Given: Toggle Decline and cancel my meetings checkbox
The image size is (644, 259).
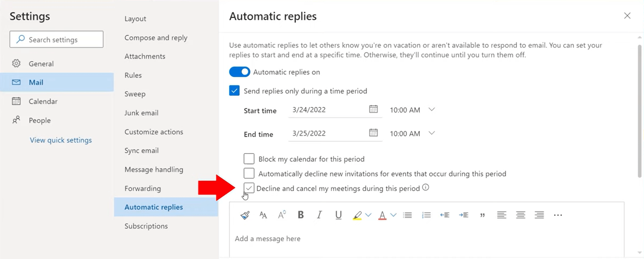Looking at the screenshot, I should (x=249, y=188).
